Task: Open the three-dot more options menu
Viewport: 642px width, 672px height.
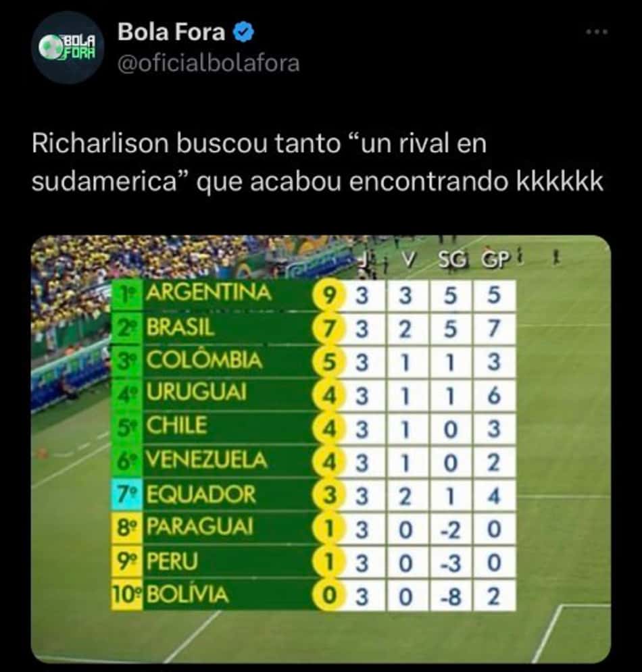Action: coord(597,32)
